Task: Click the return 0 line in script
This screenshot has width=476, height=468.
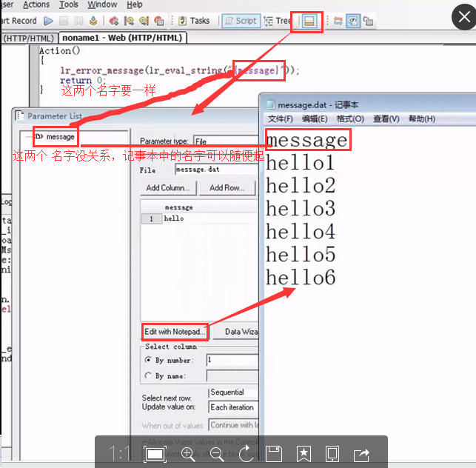Action: (83, 81)
